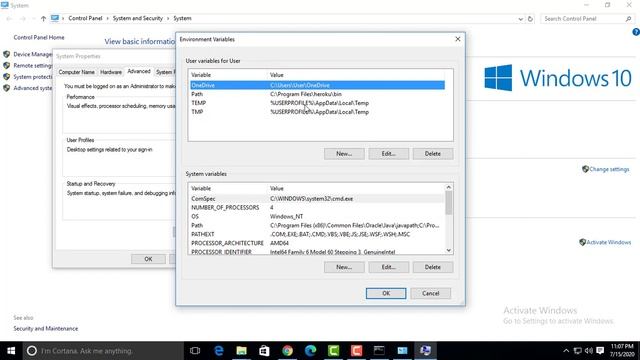Click Edit under system variables
The width and height of the screenshot is (640, 360).
(389, 267)
